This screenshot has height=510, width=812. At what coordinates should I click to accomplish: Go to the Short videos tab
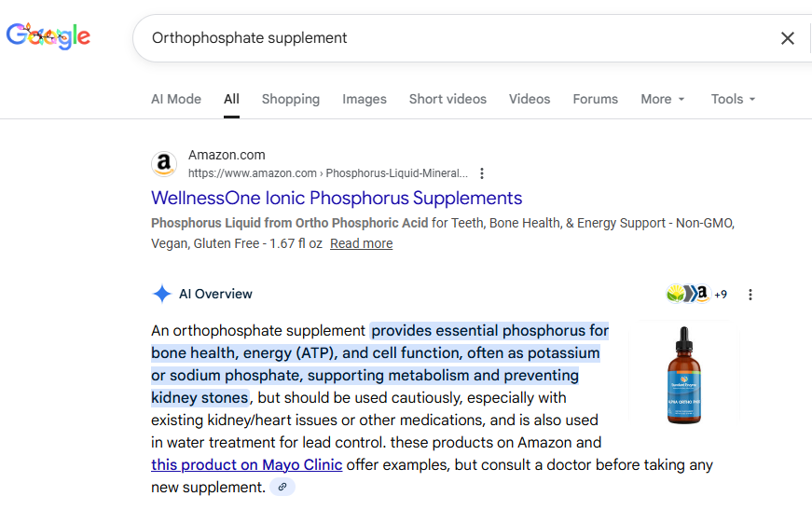447,99
